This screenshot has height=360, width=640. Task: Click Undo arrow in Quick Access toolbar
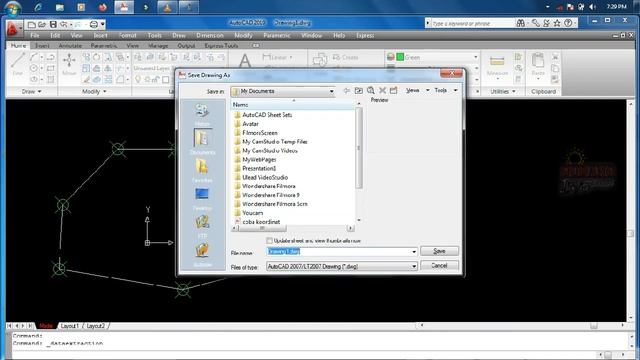point(64,25)
